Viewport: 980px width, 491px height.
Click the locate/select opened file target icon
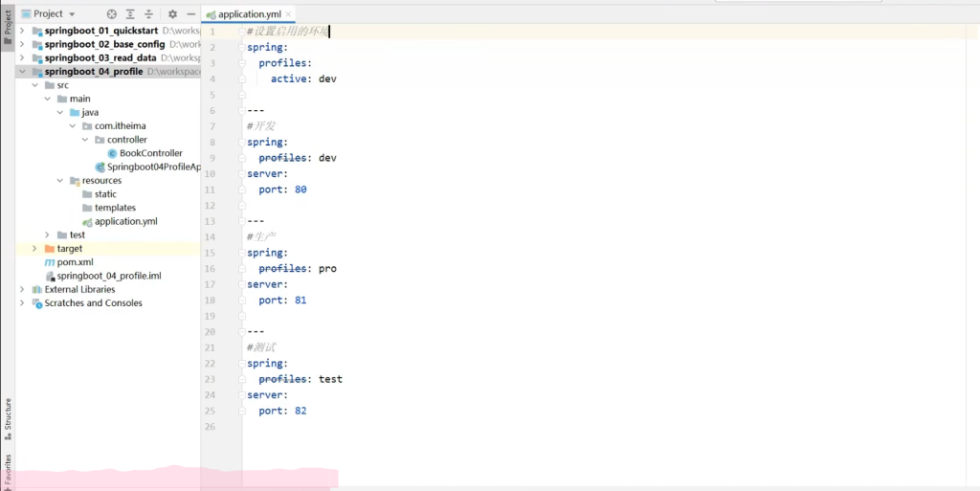(x=112, y=14)
